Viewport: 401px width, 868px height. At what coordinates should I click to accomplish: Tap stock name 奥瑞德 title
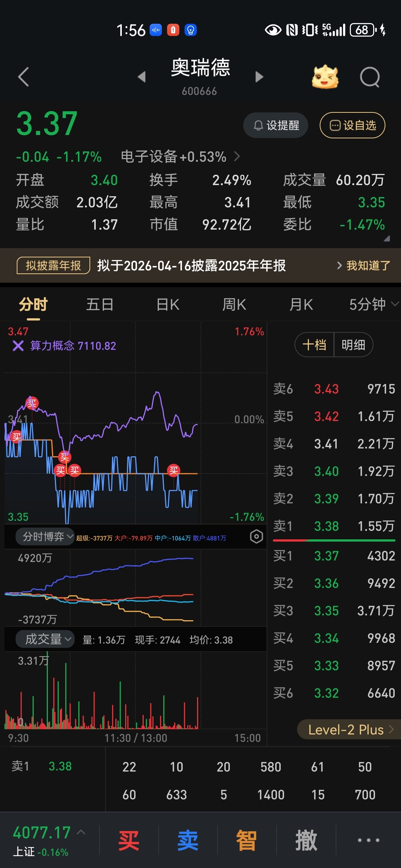click(200, 68)
